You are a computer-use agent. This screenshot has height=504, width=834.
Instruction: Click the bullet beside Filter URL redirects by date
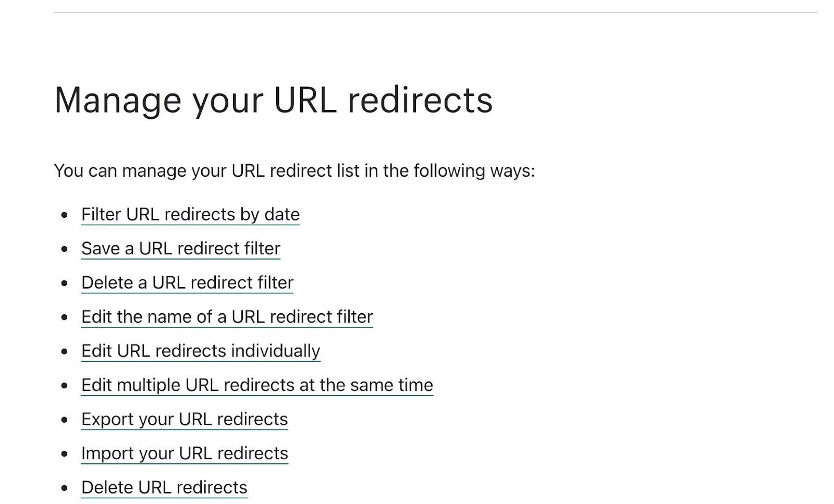coord(65,215)
